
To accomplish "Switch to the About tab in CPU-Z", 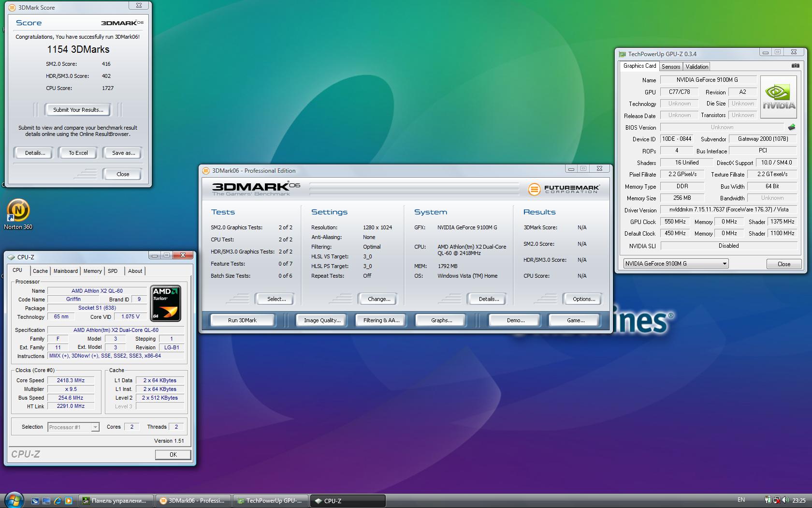I will [x=135, y=271].
